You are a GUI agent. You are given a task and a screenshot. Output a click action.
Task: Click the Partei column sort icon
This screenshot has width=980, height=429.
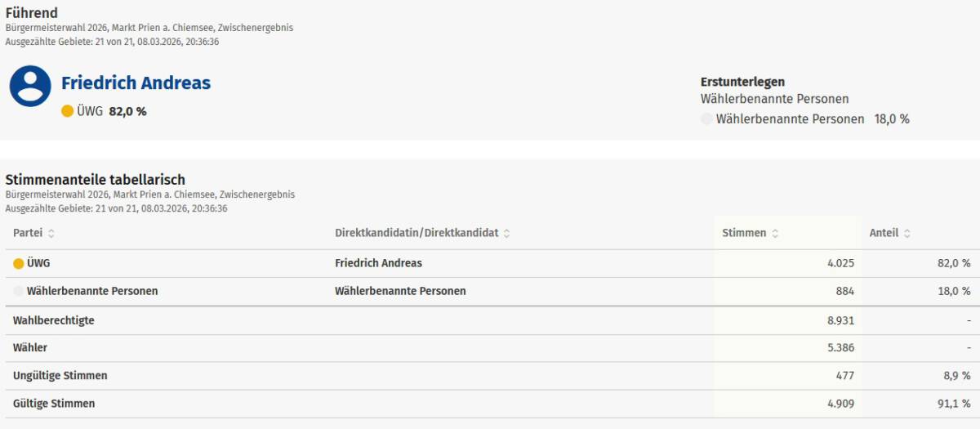click(x=51, y=234)
